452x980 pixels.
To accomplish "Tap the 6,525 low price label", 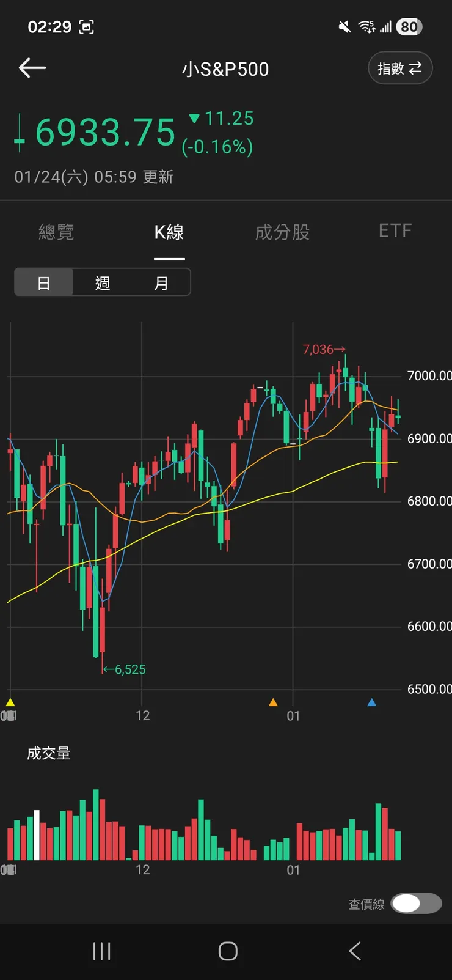I will (129, 669).
